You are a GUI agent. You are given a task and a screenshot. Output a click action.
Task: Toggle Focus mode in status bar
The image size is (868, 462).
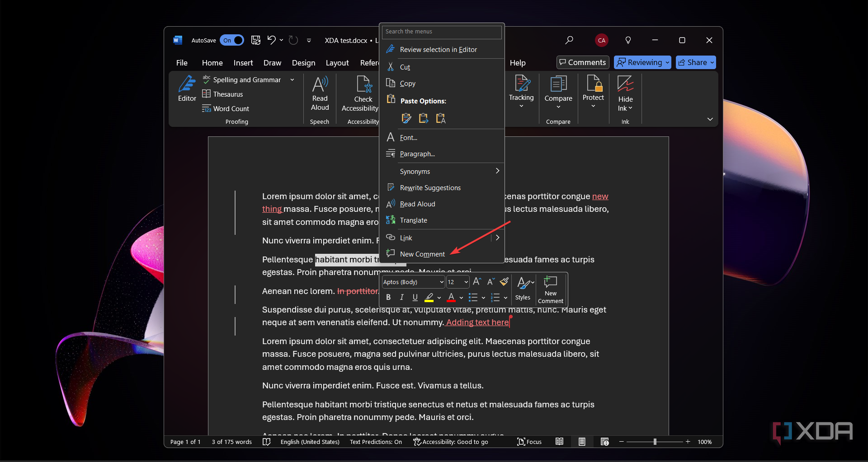[x=529, y=442]
